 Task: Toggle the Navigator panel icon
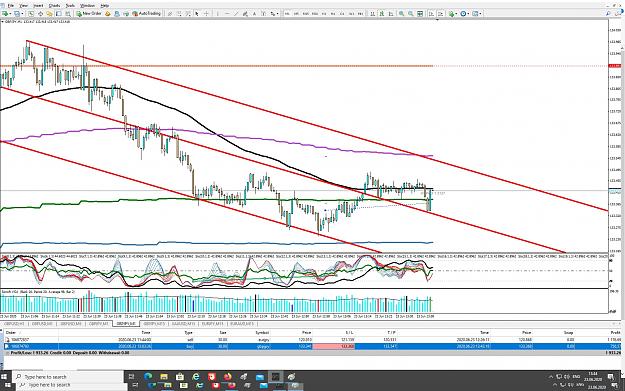49,14
